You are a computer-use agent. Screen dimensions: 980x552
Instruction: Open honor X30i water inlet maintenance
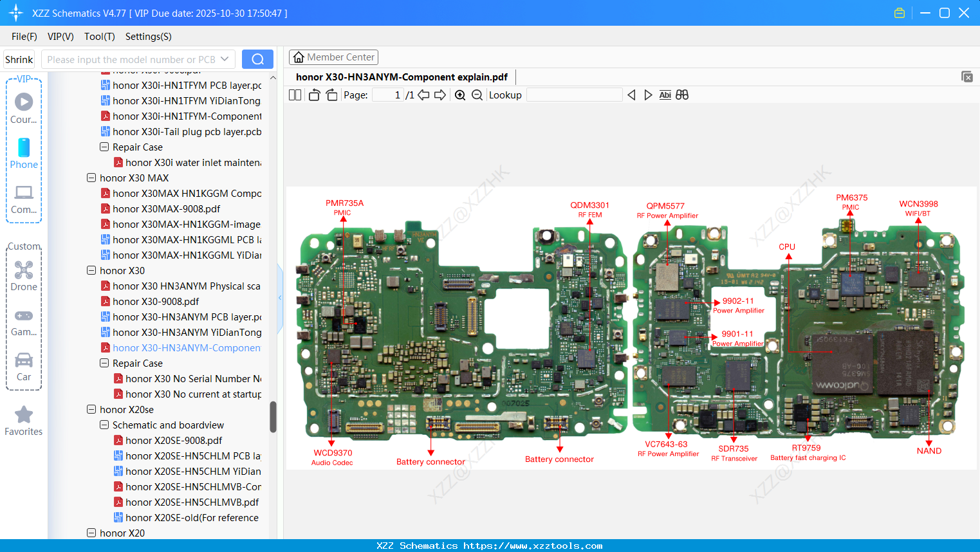193,162
